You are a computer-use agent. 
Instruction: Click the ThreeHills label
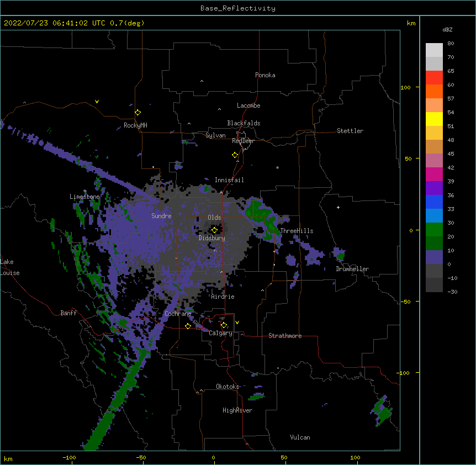(x=297, y=231)
